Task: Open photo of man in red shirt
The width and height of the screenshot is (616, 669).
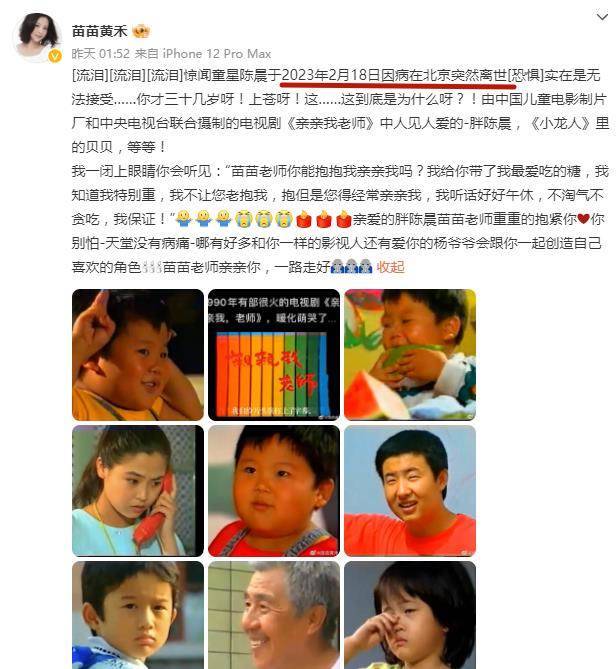Action: (x=410, y=491)
